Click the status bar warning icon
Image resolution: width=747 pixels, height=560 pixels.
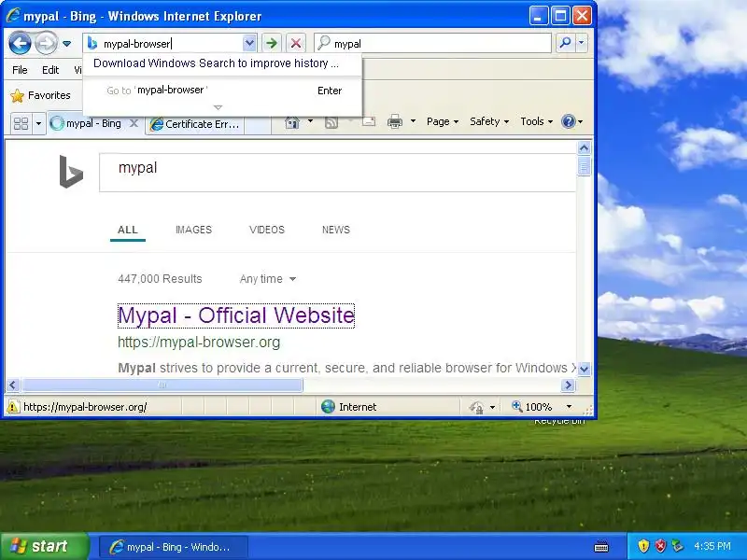pos(13,407)
